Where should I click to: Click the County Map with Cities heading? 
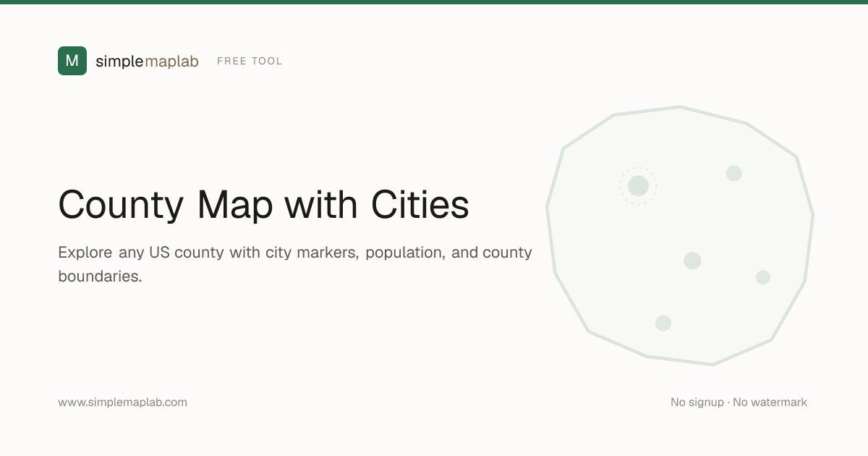tap(264, 204)
